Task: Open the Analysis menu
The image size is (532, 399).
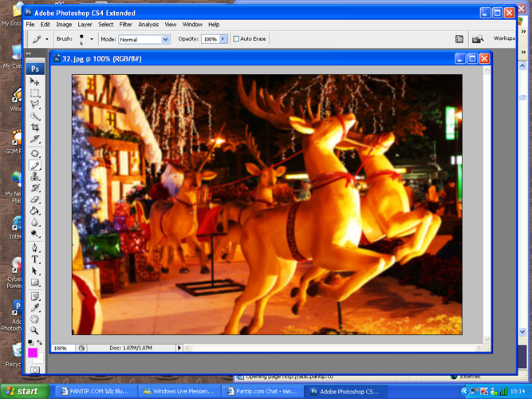Action: [x=148, y=25]
